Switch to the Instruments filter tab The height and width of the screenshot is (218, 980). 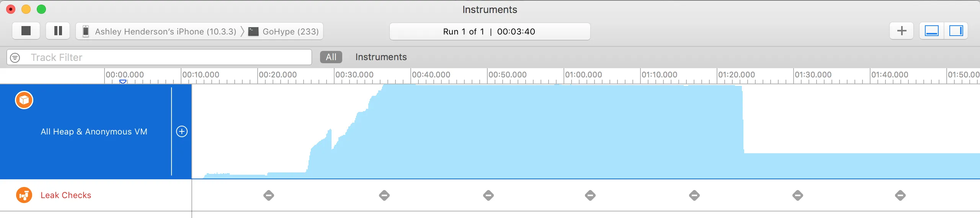tap(381, 57)
